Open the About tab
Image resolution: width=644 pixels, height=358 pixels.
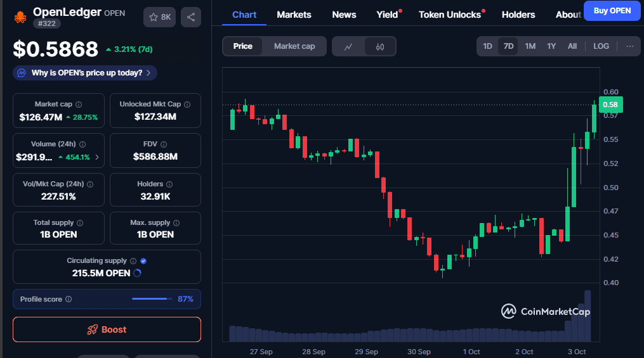568,15
